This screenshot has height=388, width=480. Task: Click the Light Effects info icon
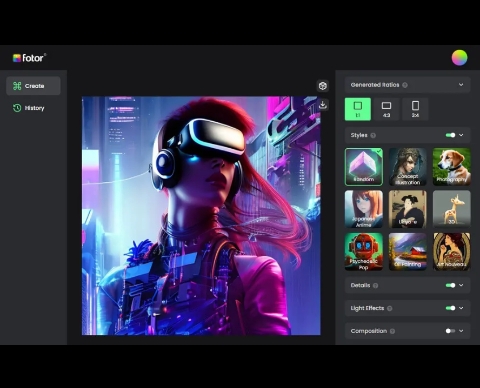(x=389, y=308)
